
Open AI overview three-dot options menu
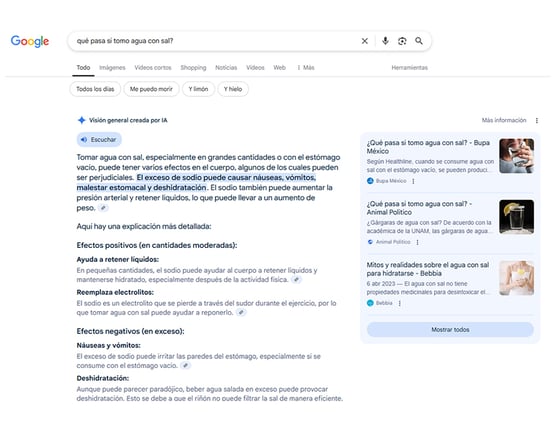pos(537,121)
